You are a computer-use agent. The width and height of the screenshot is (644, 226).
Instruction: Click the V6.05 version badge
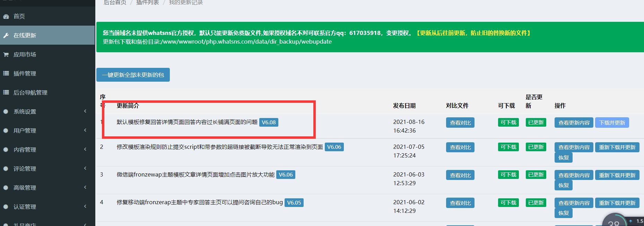pos(294,202)
